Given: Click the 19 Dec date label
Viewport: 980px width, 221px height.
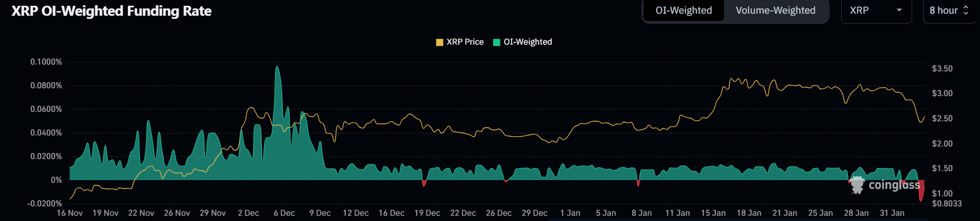Looking at the screenshot, I should pyautogui.click(x=427, y=213).
